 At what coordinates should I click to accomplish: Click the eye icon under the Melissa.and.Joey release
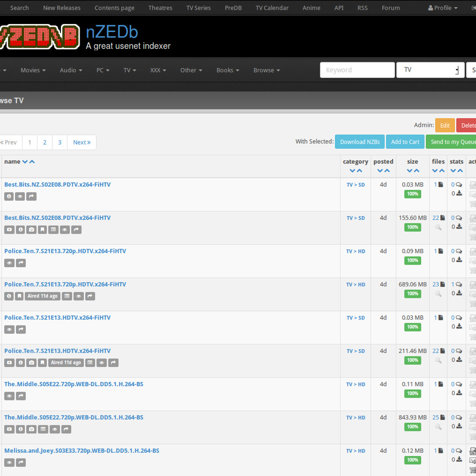pos(10,463)
